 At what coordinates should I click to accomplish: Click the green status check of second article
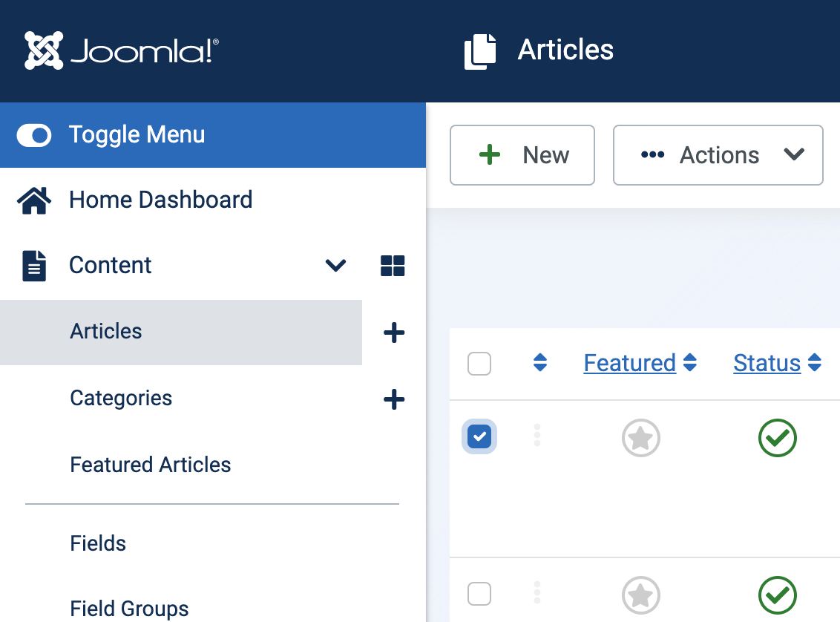coord(777,595)
